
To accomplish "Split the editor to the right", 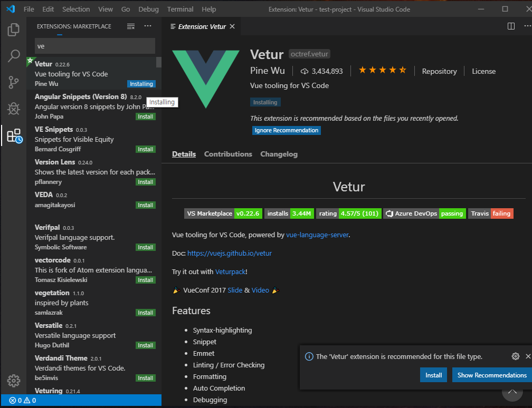I will click(x=511, y=26).
